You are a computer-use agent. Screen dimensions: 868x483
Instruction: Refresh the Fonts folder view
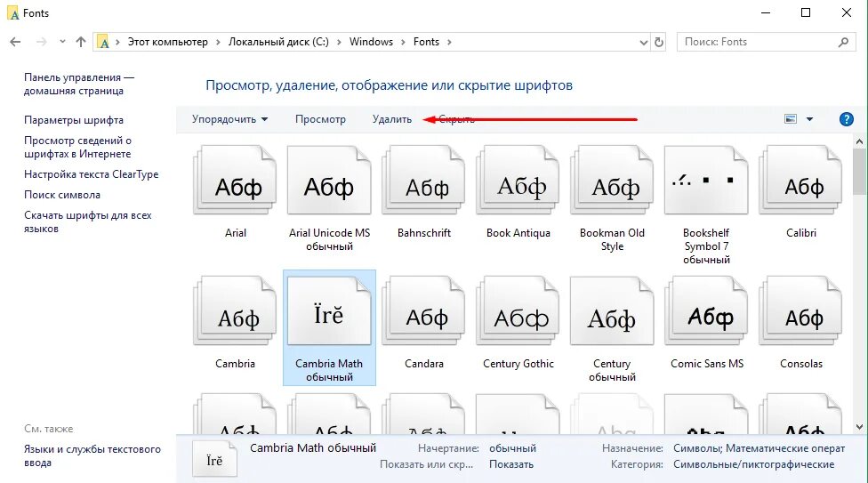[659, 42]
